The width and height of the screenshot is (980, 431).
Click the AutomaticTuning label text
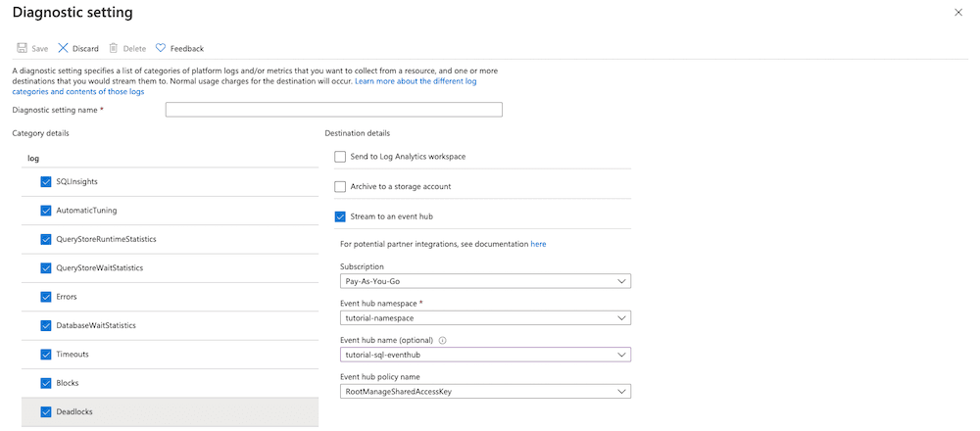coord(86,211)
